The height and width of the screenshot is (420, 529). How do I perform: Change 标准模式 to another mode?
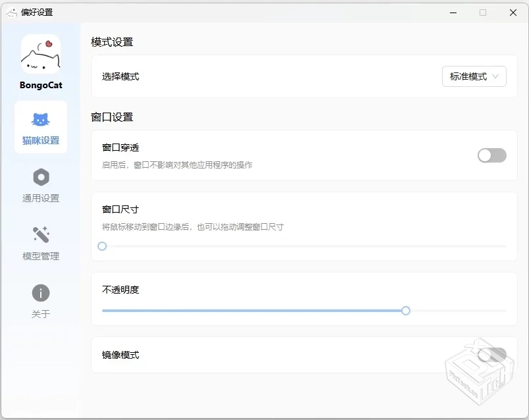473,76
